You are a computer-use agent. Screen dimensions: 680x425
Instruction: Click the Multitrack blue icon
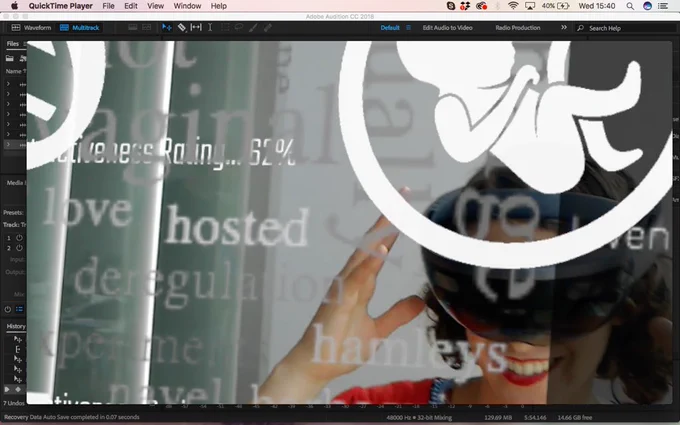tap(64, 27)
